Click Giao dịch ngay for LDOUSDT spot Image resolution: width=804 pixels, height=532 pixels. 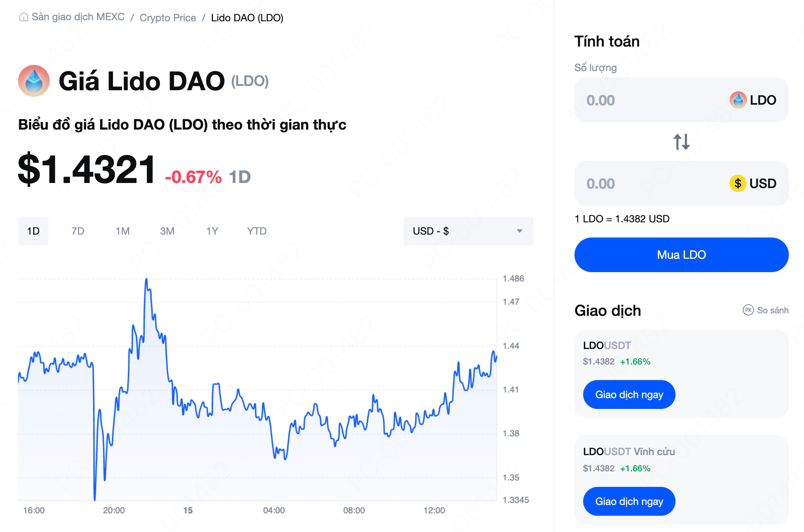pos(629,394)
